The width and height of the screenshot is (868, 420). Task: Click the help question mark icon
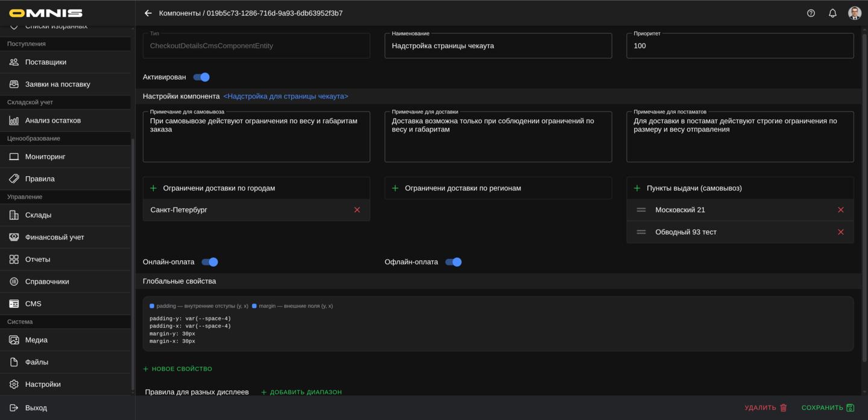811,12
